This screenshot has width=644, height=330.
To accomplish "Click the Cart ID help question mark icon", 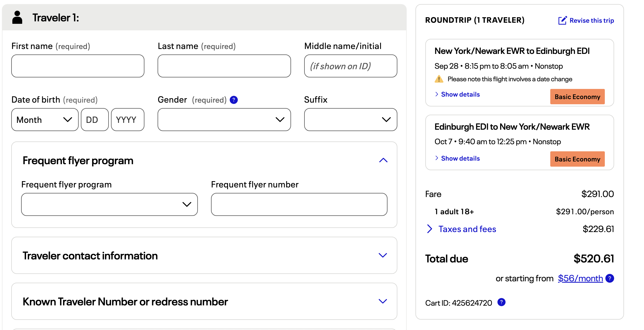I will coord(501,302).
